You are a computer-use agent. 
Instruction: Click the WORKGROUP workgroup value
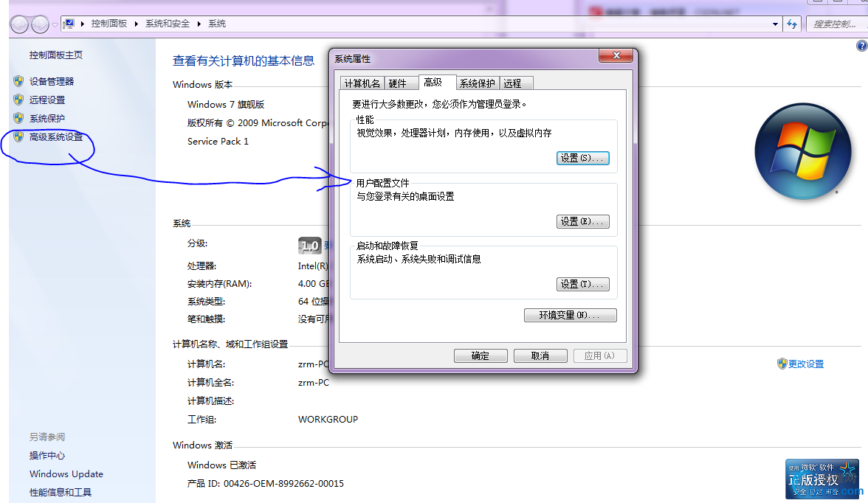[328, 419]
